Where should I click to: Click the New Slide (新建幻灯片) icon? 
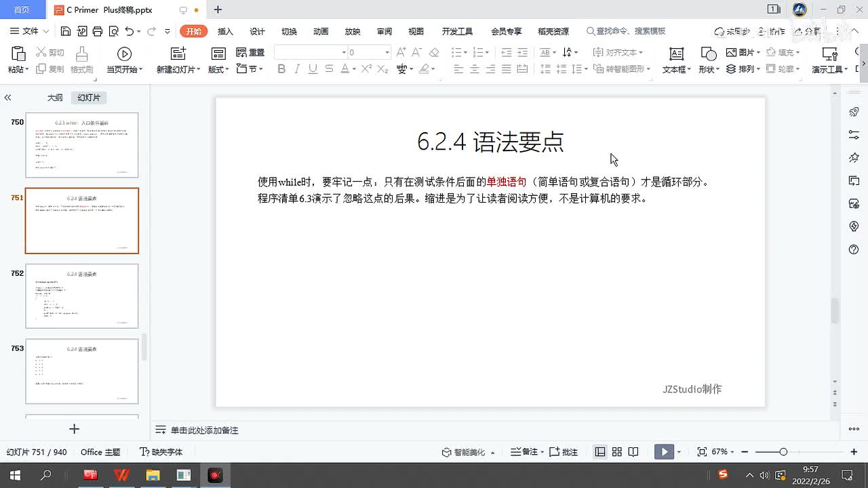[178, 54]
